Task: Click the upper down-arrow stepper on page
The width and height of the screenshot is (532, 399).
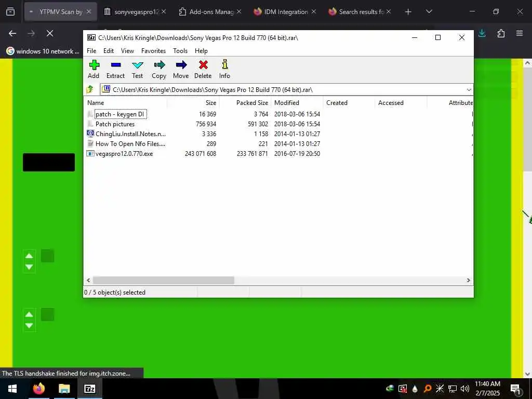Action: (x=29, y=267)
